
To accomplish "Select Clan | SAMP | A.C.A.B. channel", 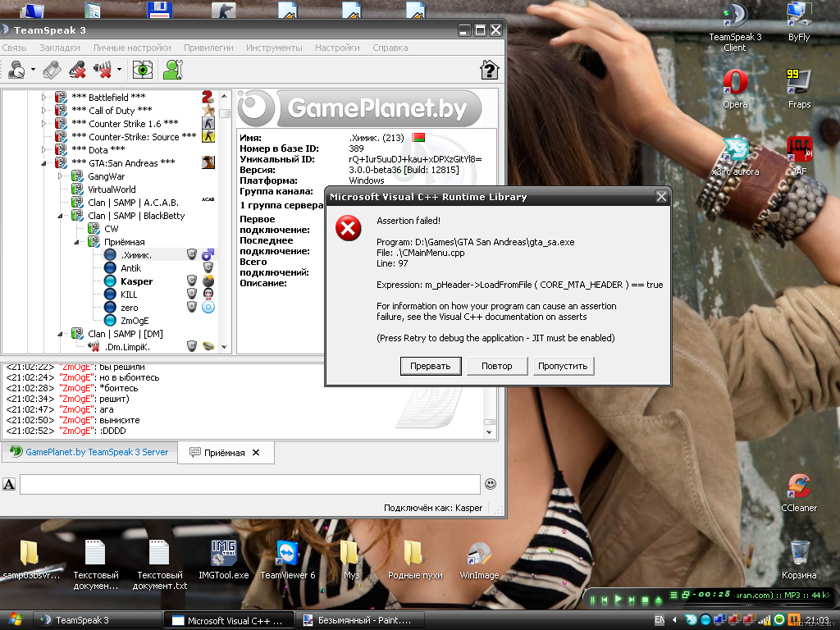I will [x=133, y=203].
